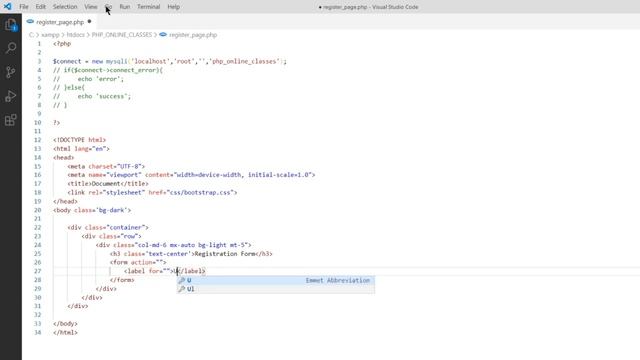640x360 pixels.
Task: Open the Run menu
Action: click(125, 7)
